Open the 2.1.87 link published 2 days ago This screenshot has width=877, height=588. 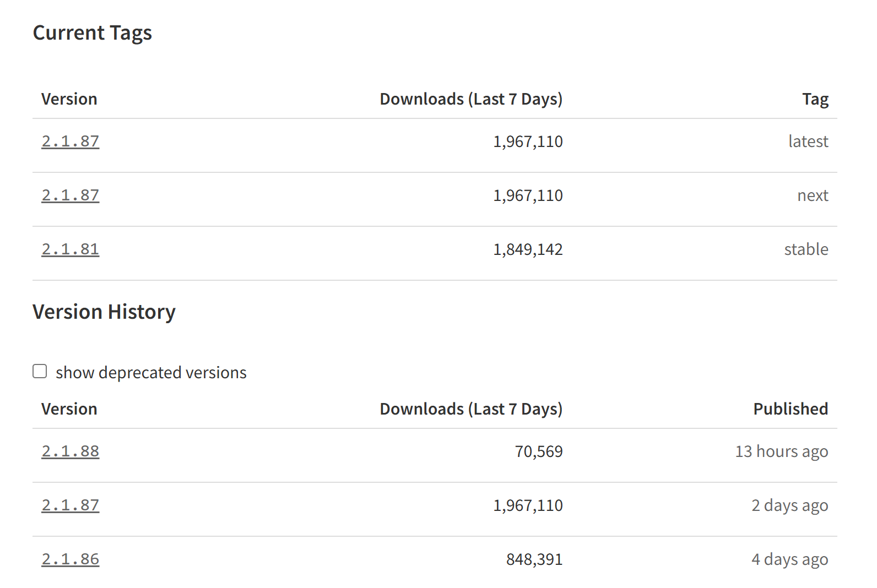[70, 505]
